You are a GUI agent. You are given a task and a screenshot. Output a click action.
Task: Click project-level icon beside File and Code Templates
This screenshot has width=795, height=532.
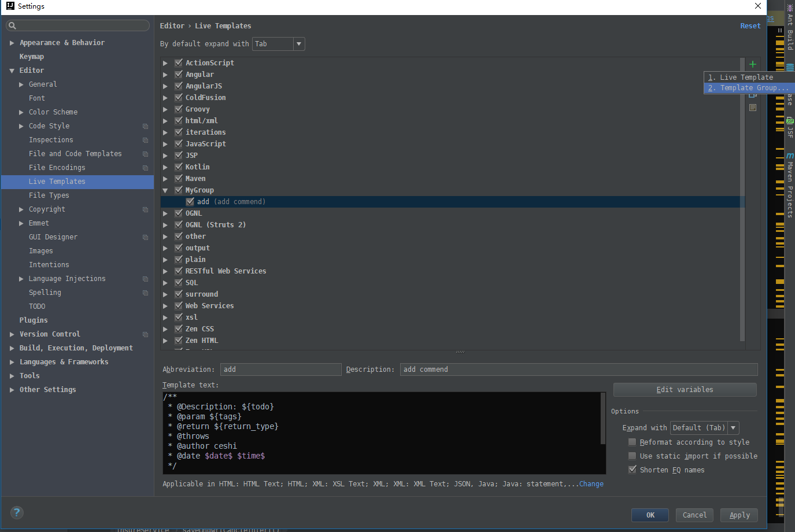point(145,154)
